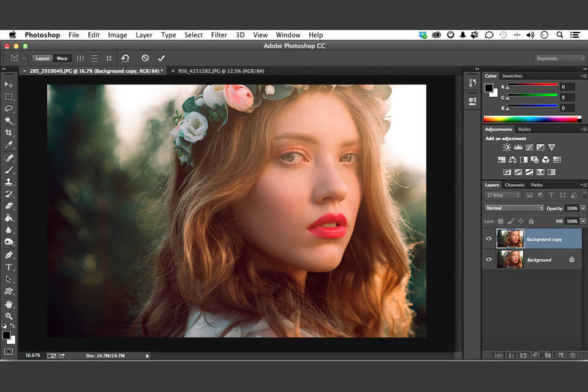Commit the transform with the checkmark
This screenshot has width=588, height=392.
click(x=161, y=58)
